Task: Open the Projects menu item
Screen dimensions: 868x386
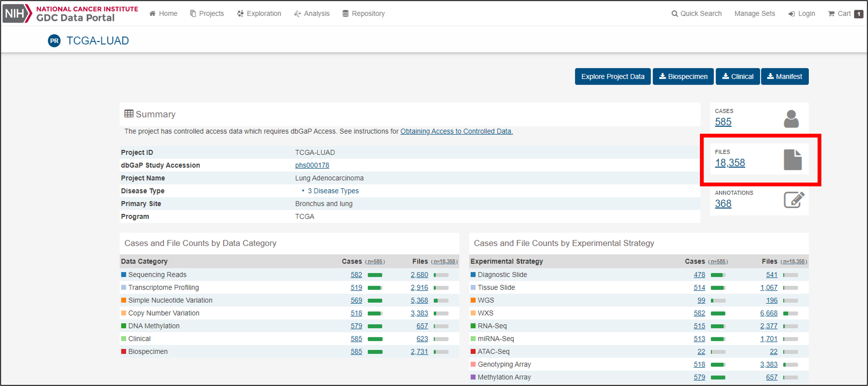Action: coord(207,14)
